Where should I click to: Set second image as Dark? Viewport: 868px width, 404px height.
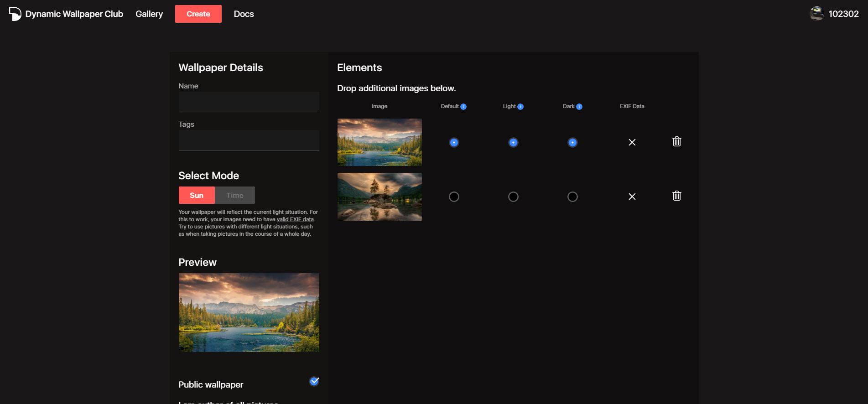coord(572,197)
